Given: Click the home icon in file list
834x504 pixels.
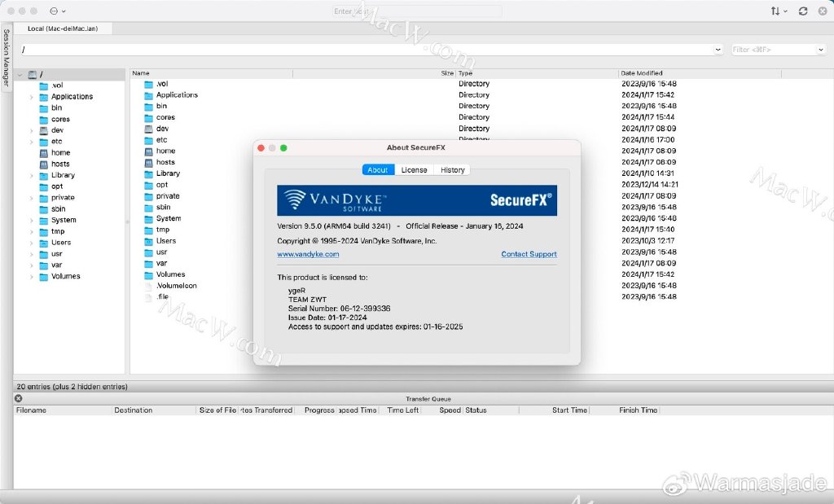Looking at the screenshot, I should [149, 151].
